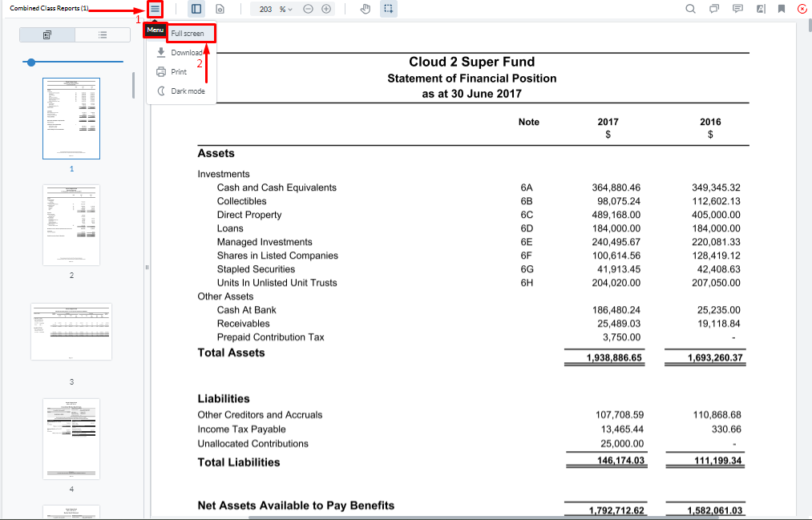Open the search magnifier icon
Image resolution: width=812 pixels, height=520 pixels.
pos(690,9)
